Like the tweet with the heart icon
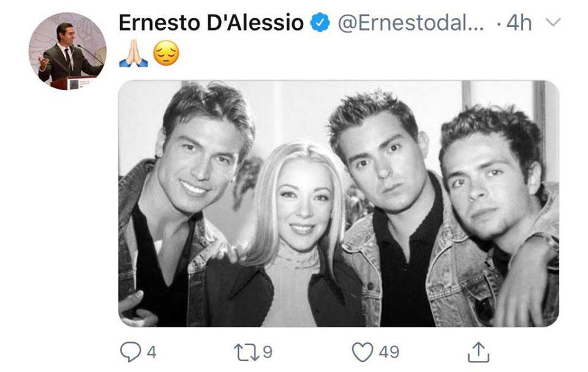The width and height of the screenshot is (588, 372). pyautogui.click(x=363, y=352)
